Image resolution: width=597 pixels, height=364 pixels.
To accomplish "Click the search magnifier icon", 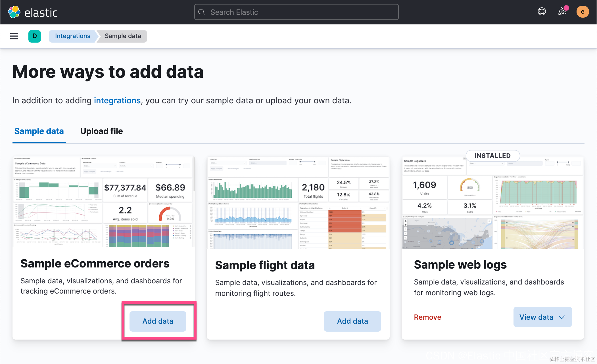I will tap(202, 12).
